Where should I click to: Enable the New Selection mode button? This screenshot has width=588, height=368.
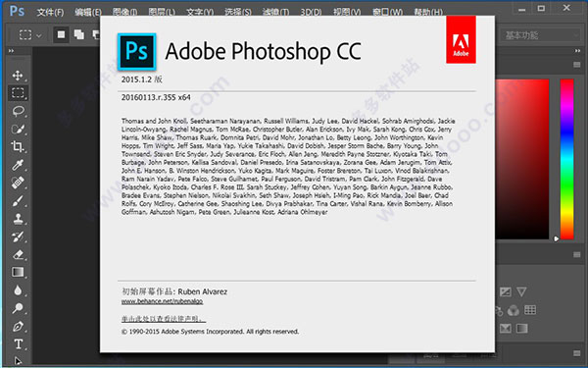pyautogui.click(x=61, y=35)
